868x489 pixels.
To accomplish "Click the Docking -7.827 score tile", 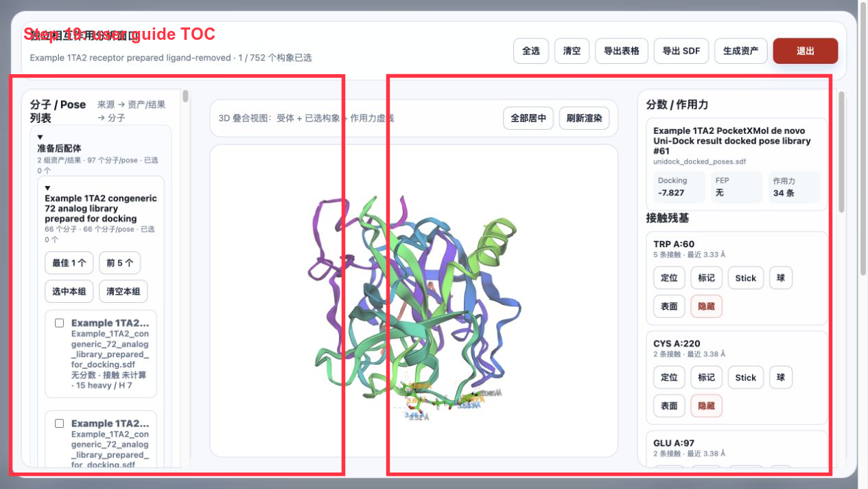I will point(679,187).
